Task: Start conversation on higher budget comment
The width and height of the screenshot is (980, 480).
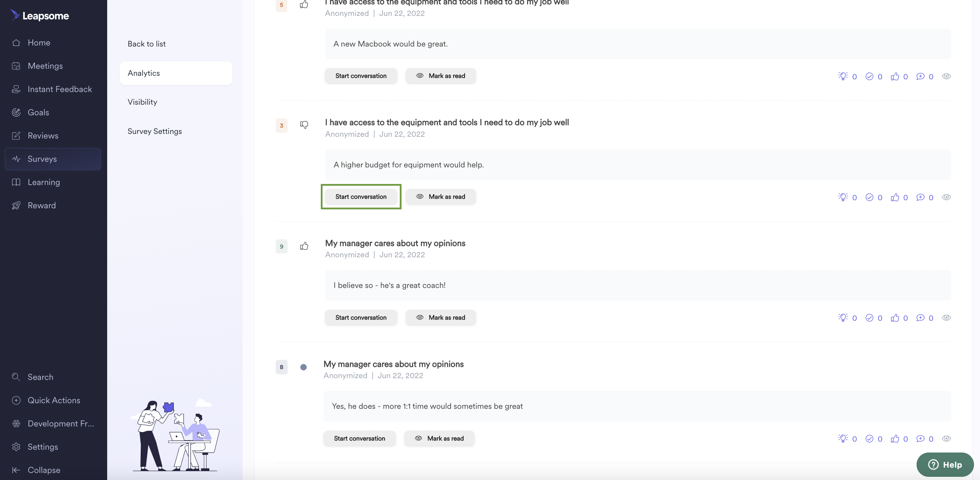Action: [361, 197]
